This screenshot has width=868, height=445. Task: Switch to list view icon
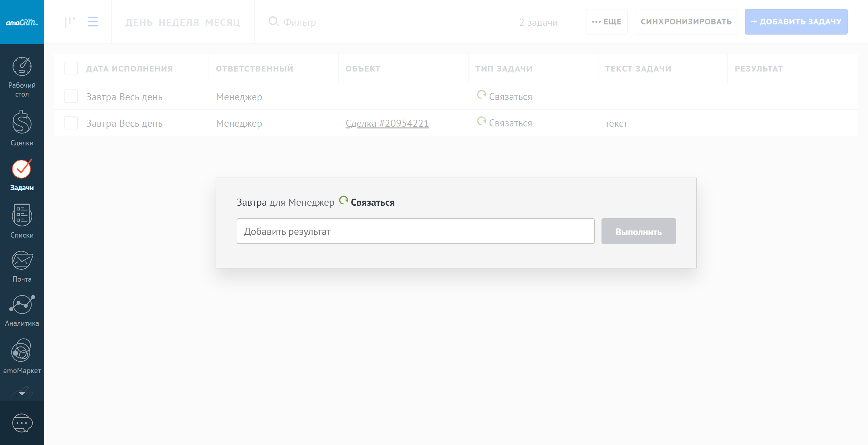[x=93, y=22]
